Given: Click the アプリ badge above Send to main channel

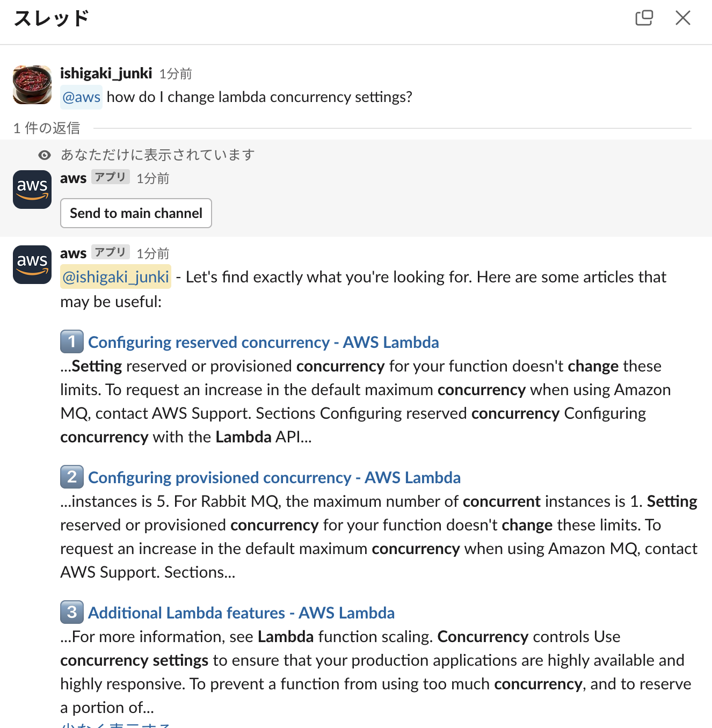Looking at the screenshot, I should (x=110, y=177).
